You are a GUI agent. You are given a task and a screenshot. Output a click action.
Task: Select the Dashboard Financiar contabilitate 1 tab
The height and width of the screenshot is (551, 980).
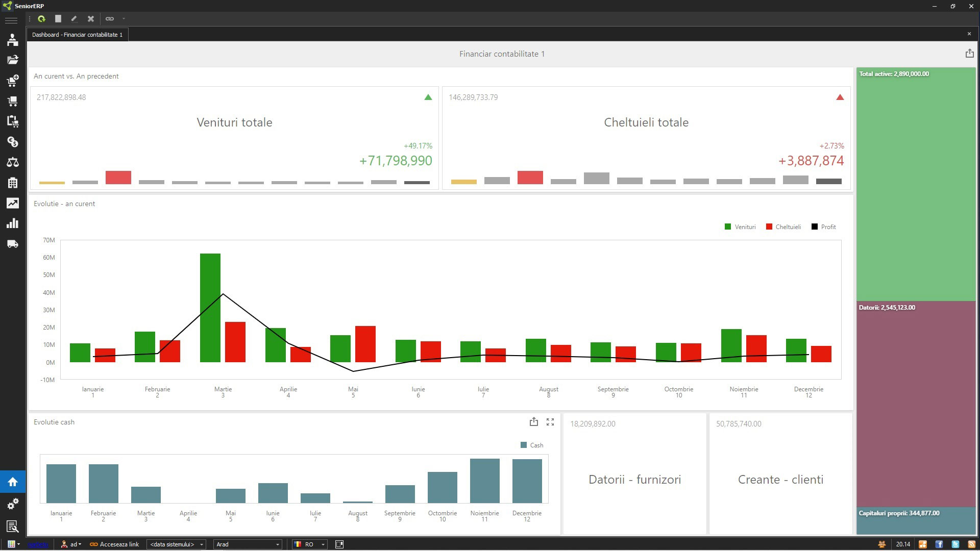coord(76,34)
